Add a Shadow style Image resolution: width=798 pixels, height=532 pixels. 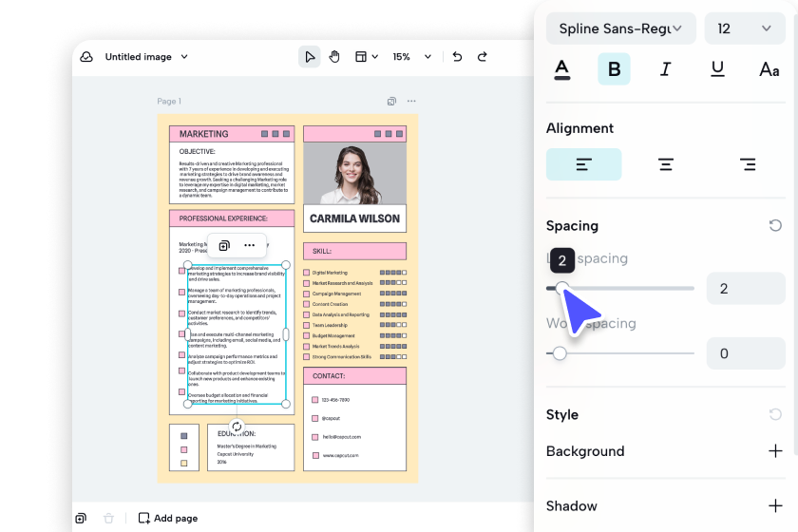(x=775, y=505)
